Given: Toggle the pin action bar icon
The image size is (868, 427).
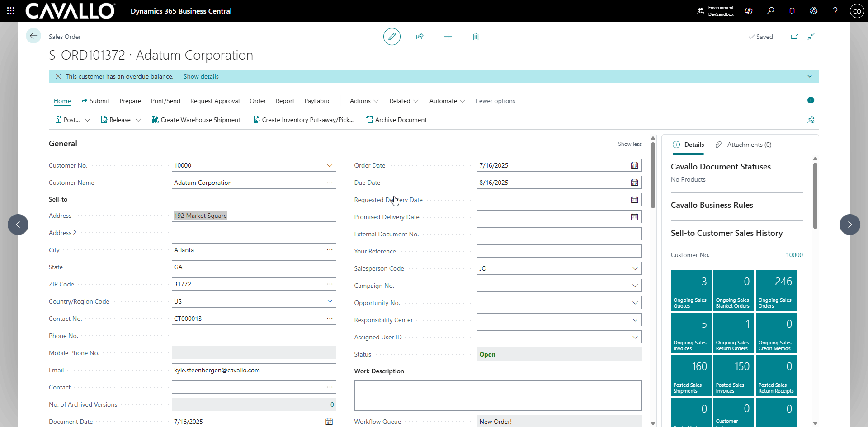Looking at the screenshot, I should tap(811, 120).
